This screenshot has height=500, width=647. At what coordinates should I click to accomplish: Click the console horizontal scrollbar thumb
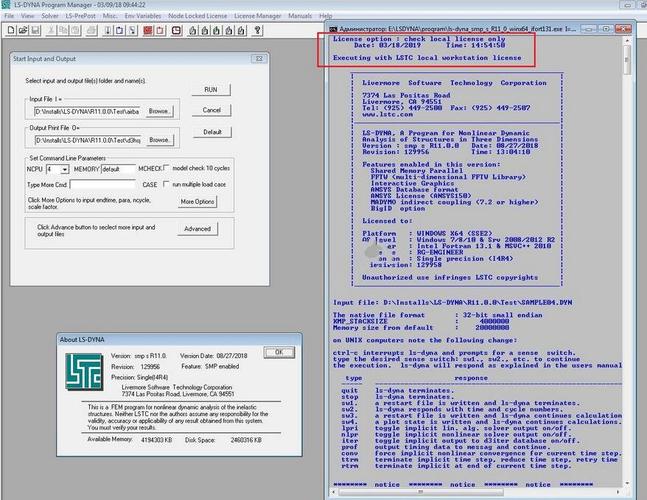tap(420, 492)
